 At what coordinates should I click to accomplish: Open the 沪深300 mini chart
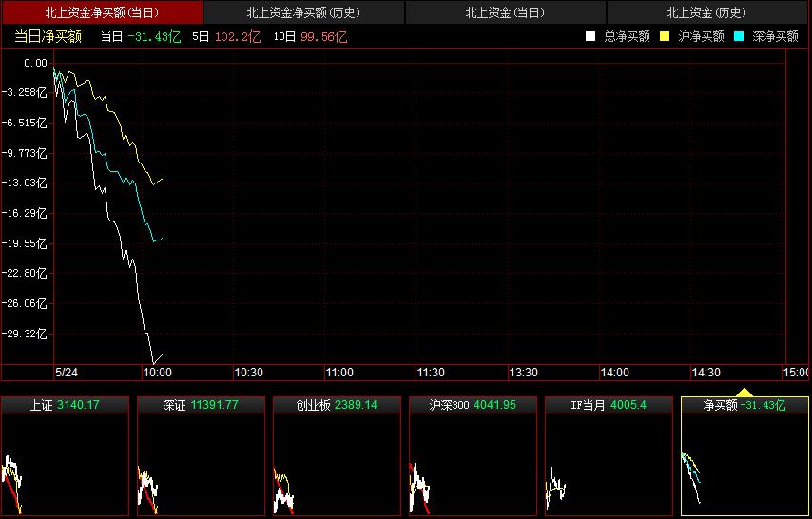click(x=473, y=456)
